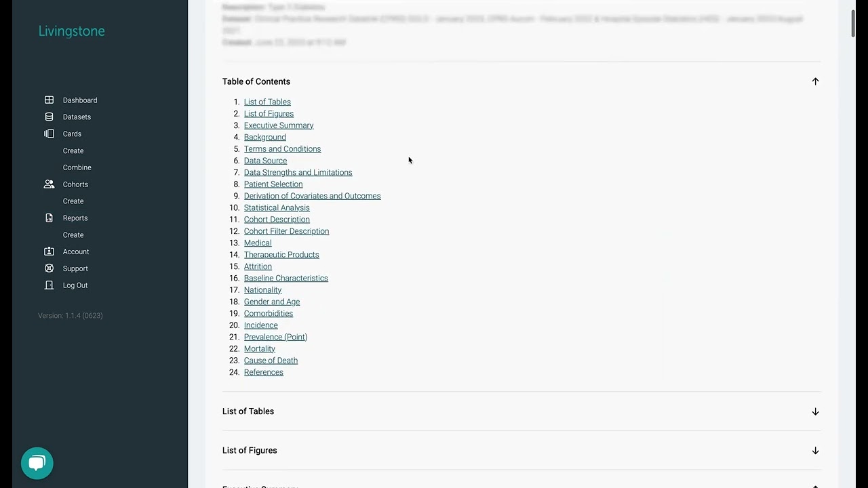This screenshot has width=868, height=488.
Task: Click the Account profile icon
Action: point(49,251)
